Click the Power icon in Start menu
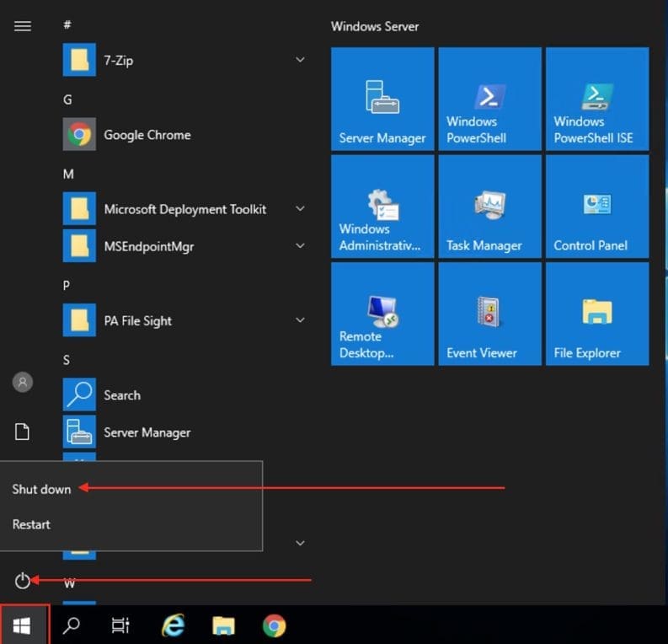 click(x=23, y=580)
